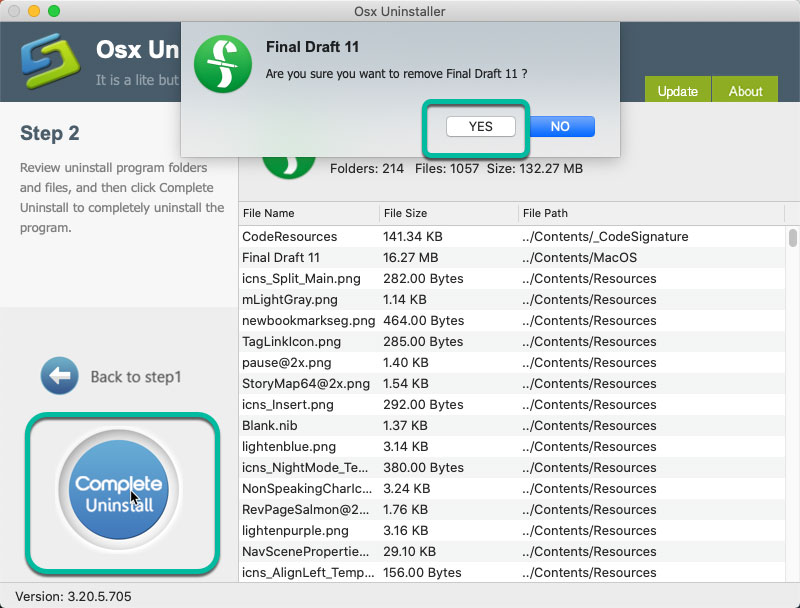Cancel removal with the NO button
Viewport: 800px width, 608px height.
560,126
